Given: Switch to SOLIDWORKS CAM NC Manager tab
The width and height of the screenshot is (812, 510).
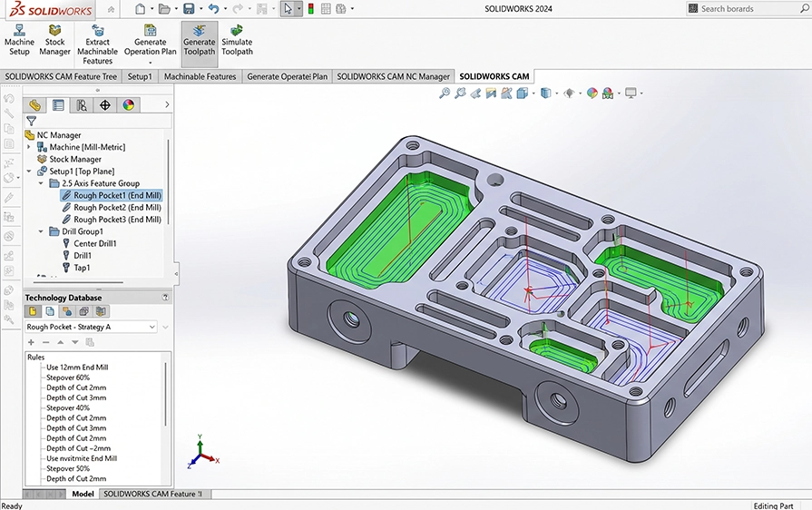Looking at the screenshot, I should 393,76.
